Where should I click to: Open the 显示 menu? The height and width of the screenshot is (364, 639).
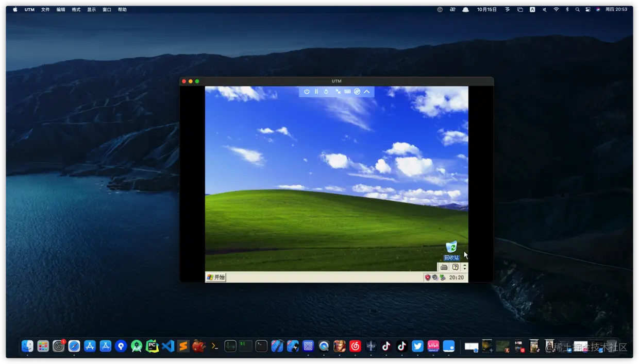coord(92,9)
